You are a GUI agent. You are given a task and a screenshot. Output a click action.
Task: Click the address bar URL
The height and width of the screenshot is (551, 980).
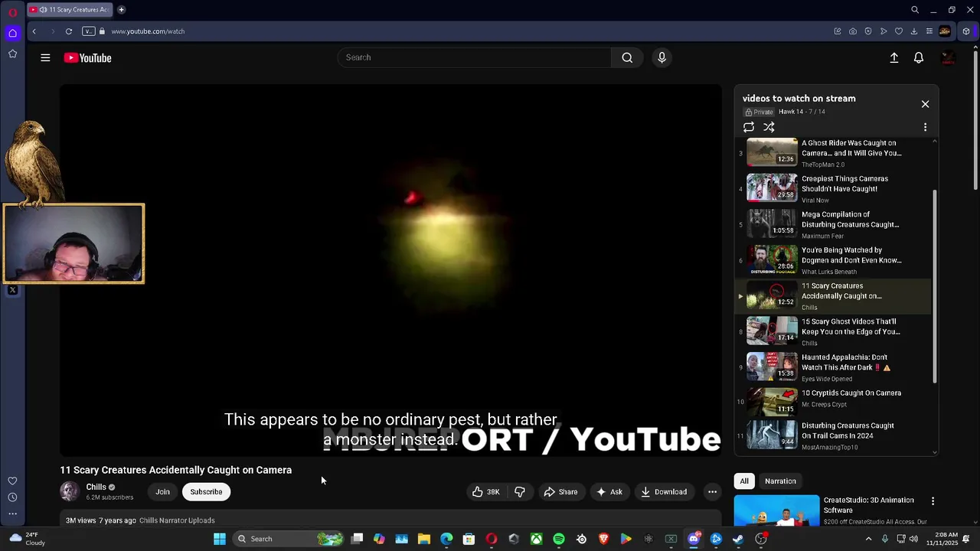click(x=148, y=31)
